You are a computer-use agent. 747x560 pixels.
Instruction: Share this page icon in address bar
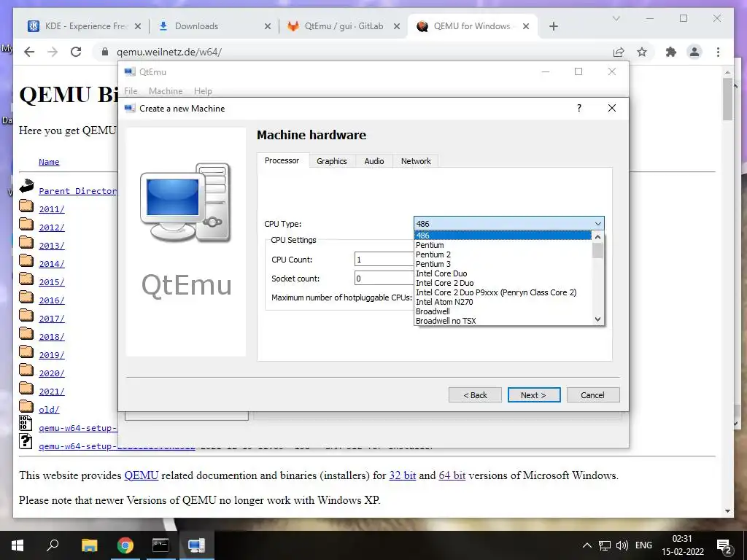(x=619, y=52)
